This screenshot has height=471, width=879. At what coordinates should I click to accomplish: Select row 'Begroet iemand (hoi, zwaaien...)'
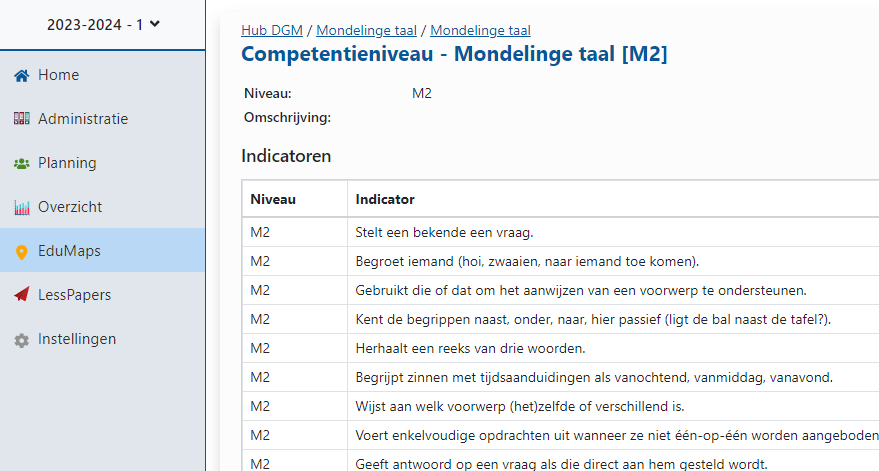pyautogui.click(x=561, y=261)
